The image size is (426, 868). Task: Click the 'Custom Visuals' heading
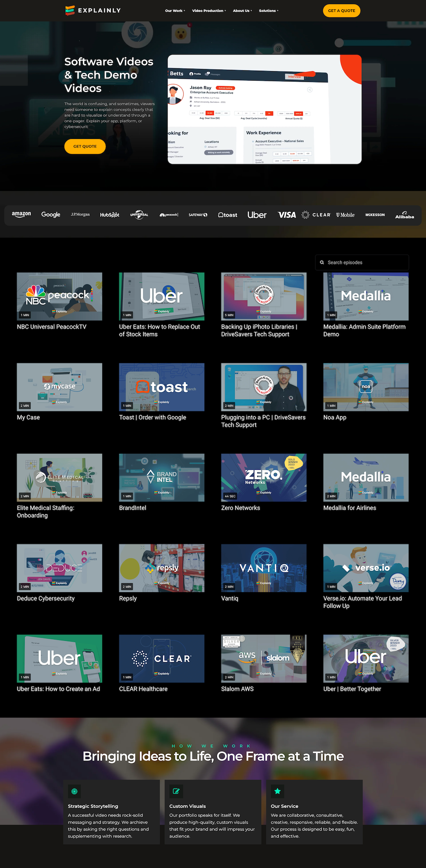[187, 806]
